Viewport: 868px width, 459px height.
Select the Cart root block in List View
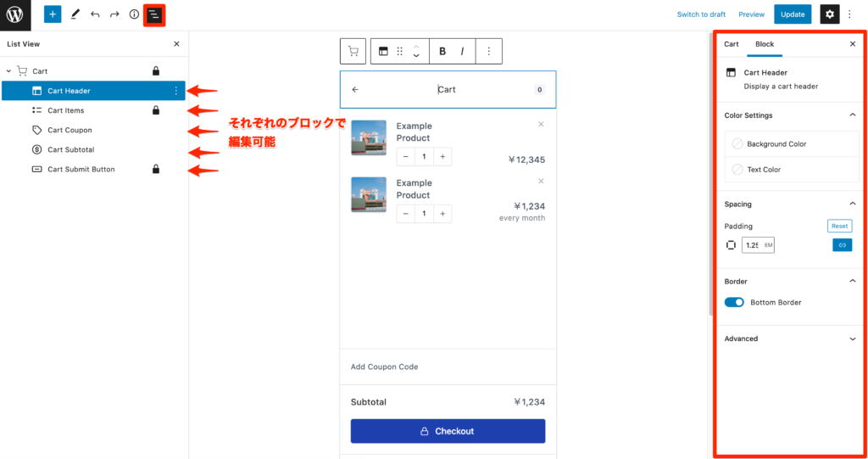tap(93, 71)
